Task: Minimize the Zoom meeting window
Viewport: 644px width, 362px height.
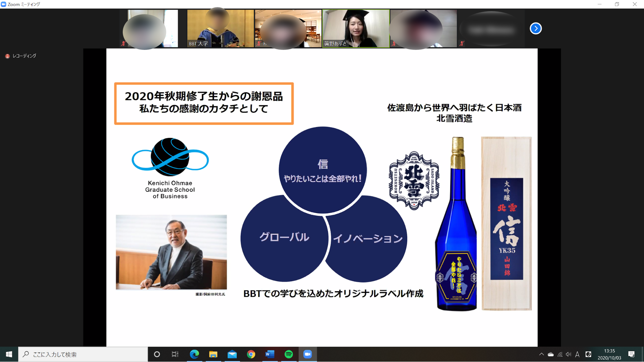Action: (600, 4)
